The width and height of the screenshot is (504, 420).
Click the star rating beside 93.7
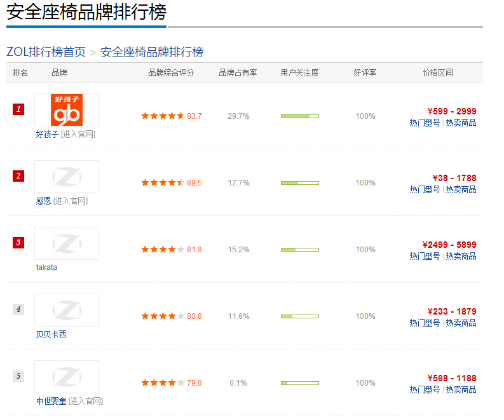click(163, 116)
